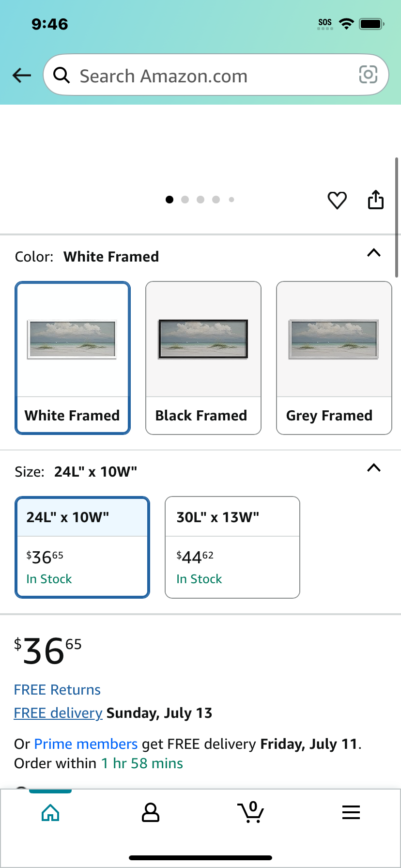The height and width of the screenshot is (868, 401).
Task: Collapse the Size section chevron
Action: tap(374, 468)
